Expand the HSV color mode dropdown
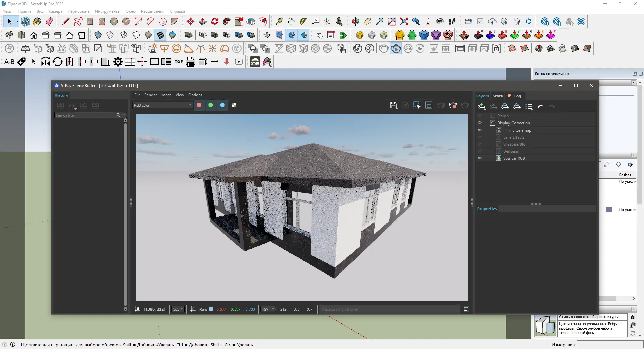 268,309
